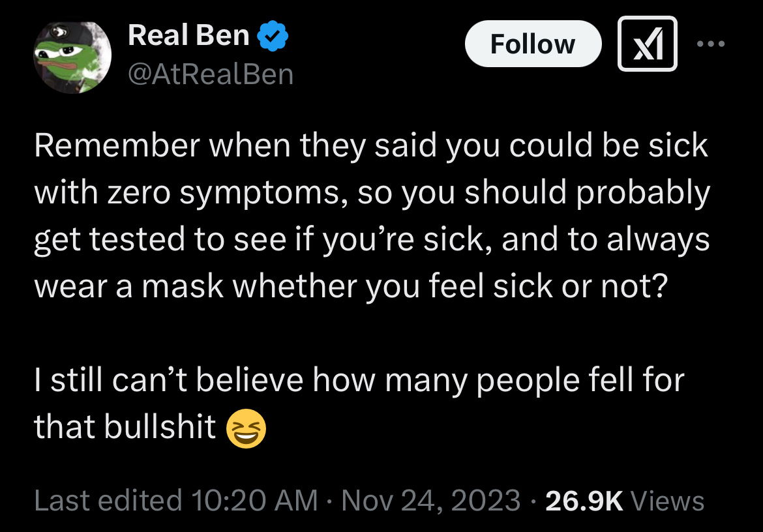Click the line starting with zero symptoms
Viewport: 763px width, 532px height.
[x=371, y=193]
